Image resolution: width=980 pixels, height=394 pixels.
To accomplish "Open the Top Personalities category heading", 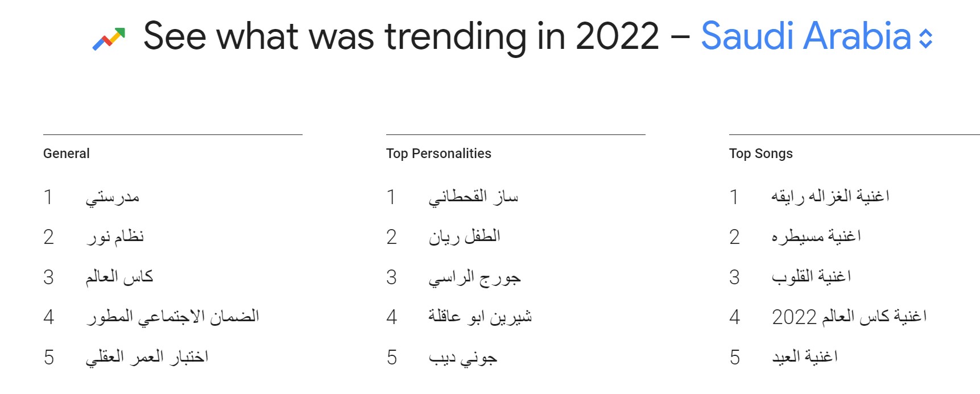I will [439, 154].
